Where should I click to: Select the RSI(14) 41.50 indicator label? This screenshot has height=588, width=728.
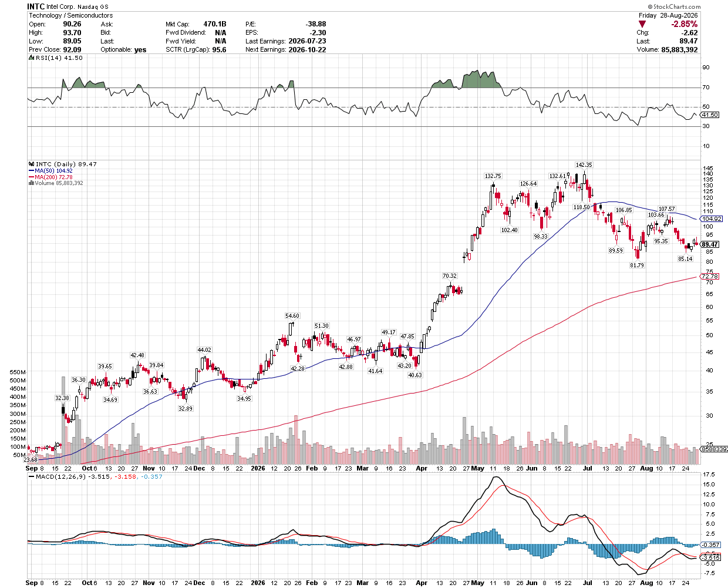click(x=56, y=58)
